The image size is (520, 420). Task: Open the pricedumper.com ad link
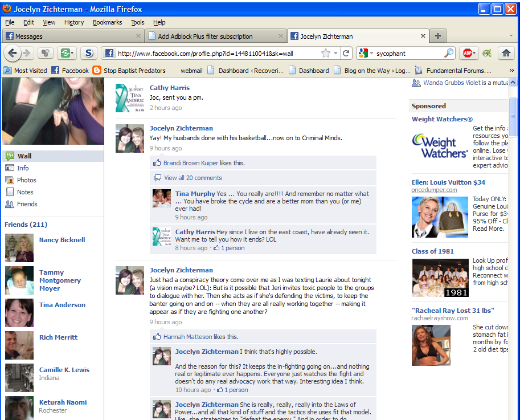434,190
